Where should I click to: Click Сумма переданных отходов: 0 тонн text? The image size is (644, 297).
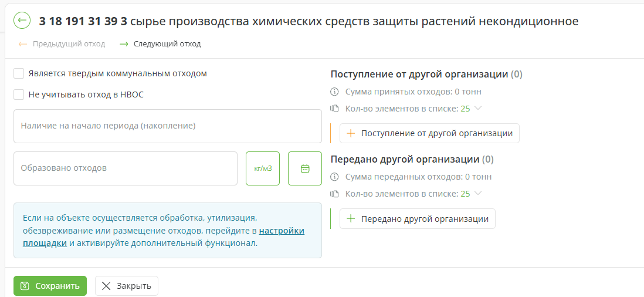tap(418, 177)
